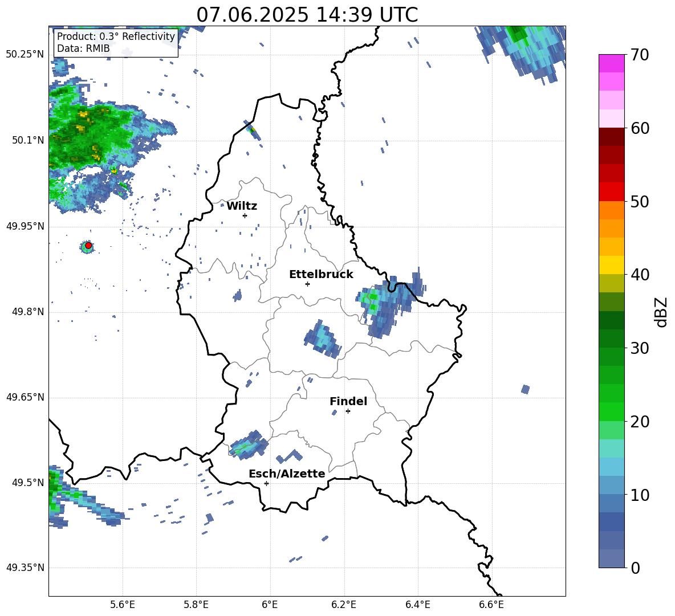The width and height of the screenshot is (675, 616).
Task: Click the 49.35°N latitude label
Action: 25,568
